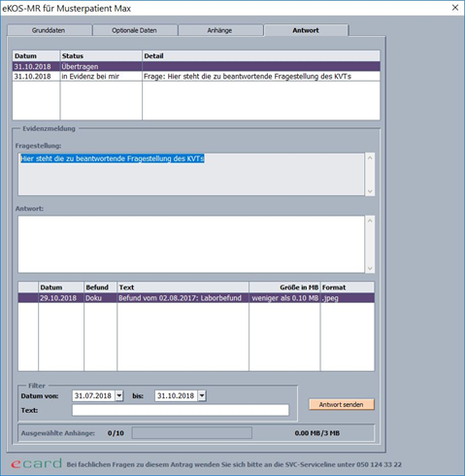The width and height of the screenshot is (465, 476).
Task: Click the filter Text input field
Action: click(181, 410)
